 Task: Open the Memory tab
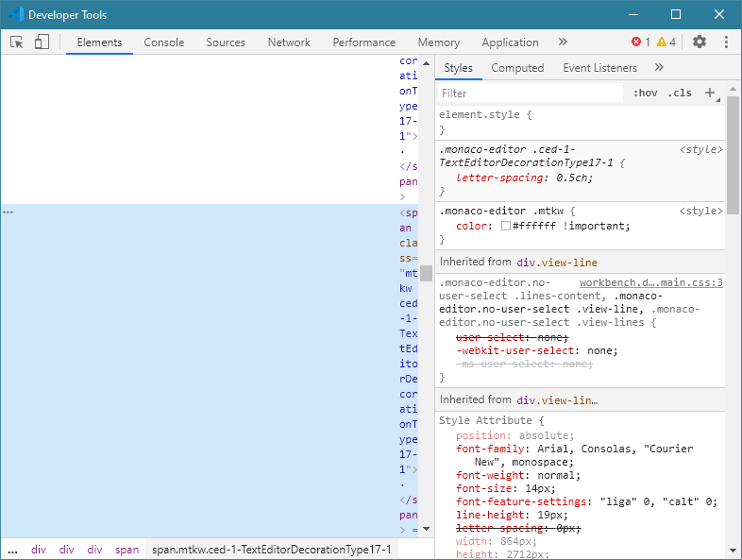[x=438, y=42]
